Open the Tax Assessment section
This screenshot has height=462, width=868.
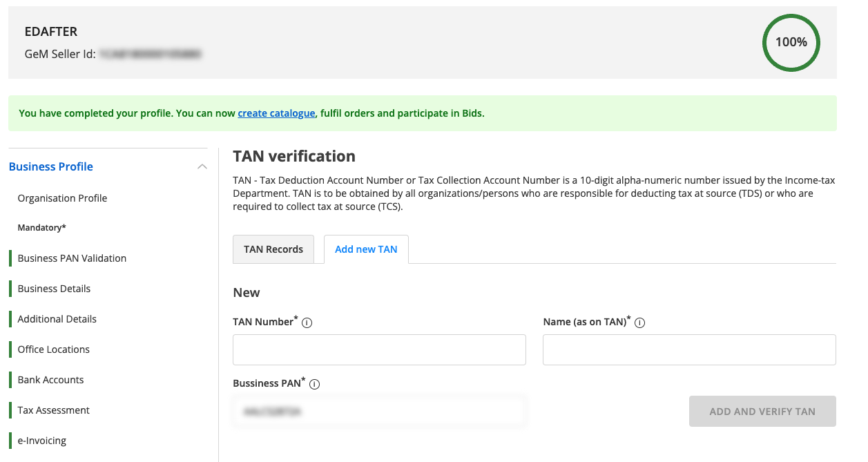(x=52, y=410)
